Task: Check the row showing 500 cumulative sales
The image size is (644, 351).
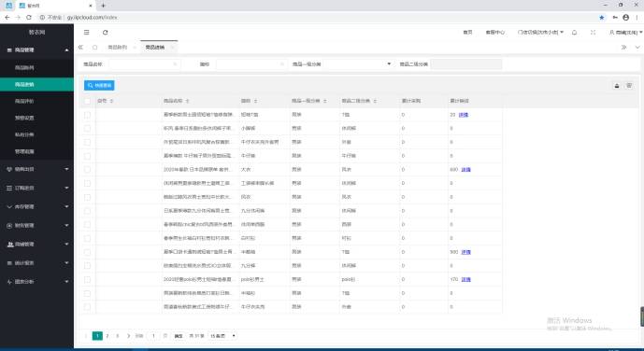Action: 87,252
